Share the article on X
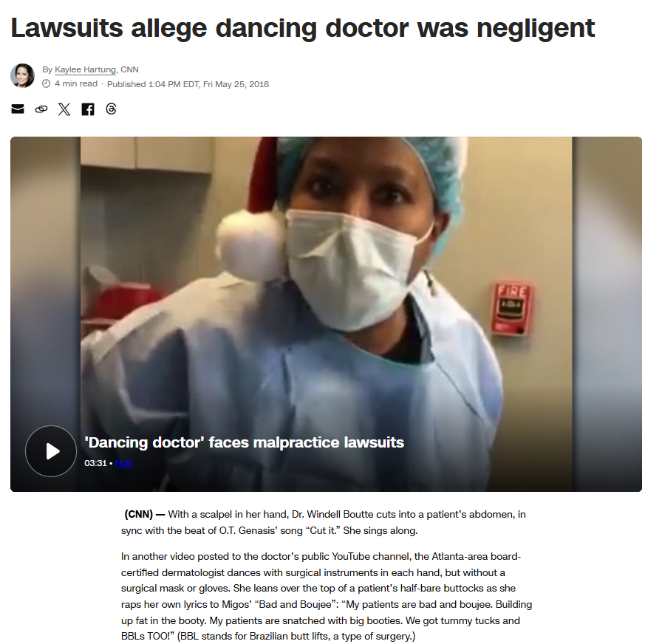Screen dimensions: 645x644 point(64,109)
